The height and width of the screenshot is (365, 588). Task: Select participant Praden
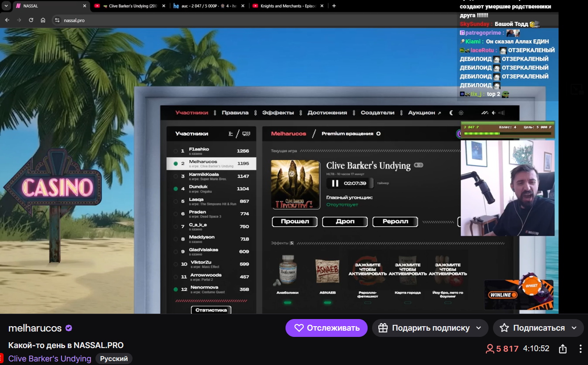tap(211, 214)
